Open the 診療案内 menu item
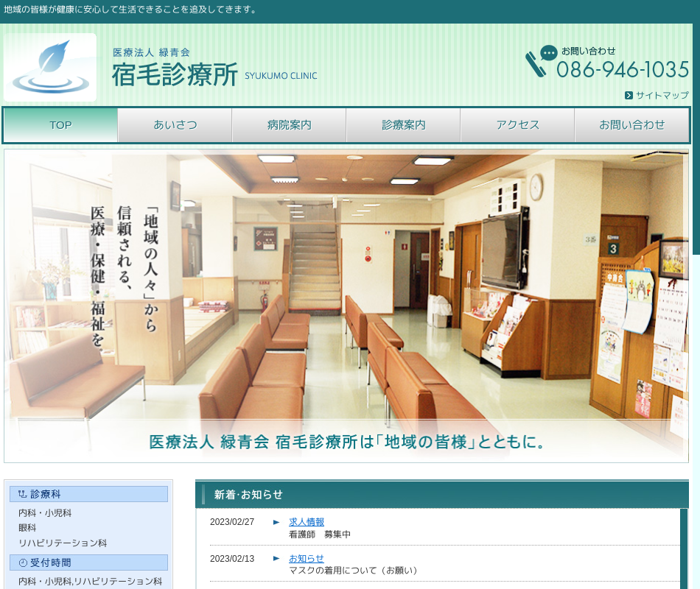 403,125
